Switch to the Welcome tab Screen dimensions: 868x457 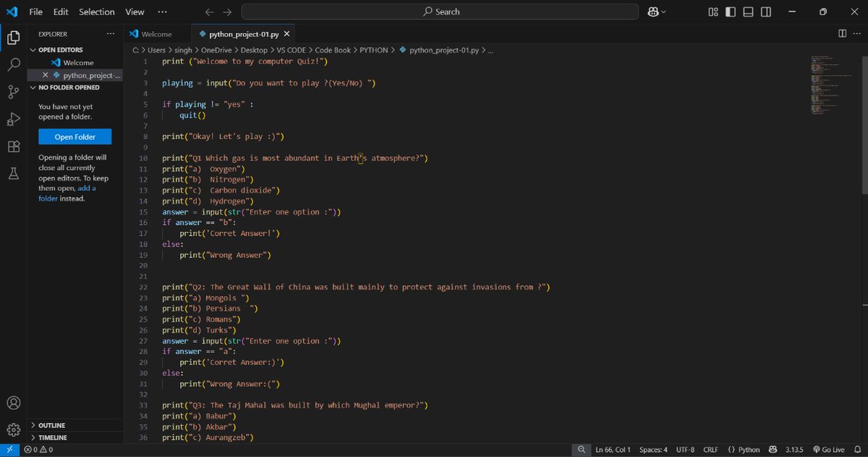coord(156,34)
